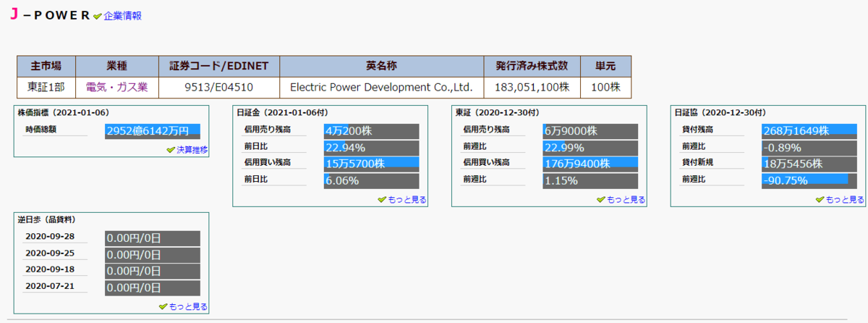Click the 6万9000株 value in 東証
The image size is (868, 323).
(x=590, y=131)
